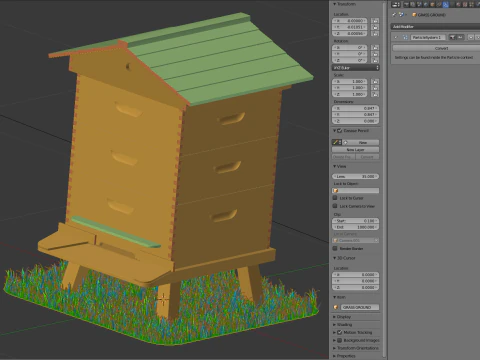This screenshot has height=360, width=480.
Task: Enable the Lock Camera to View checkbox
Action: tap(335, 206)
